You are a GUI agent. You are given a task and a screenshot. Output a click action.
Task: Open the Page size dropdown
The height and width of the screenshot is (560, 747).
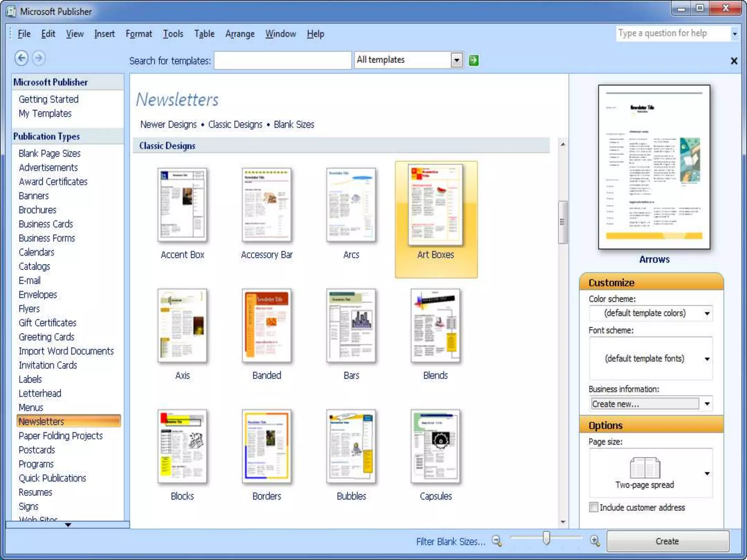click(707, 474)
